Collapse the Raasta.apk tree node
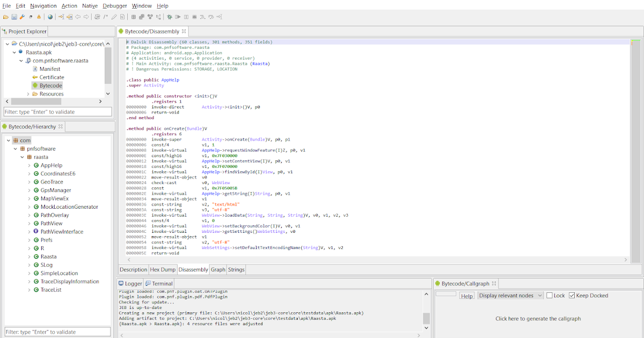The width and height of the screenshot is (644, 338). [14, 52]
